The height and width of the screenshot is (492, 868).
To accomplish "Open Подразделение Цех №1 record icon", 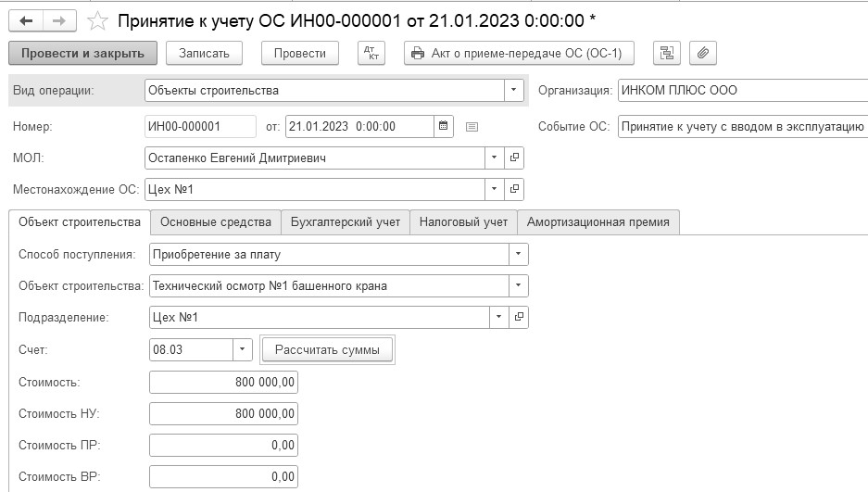I will point(519,317).
